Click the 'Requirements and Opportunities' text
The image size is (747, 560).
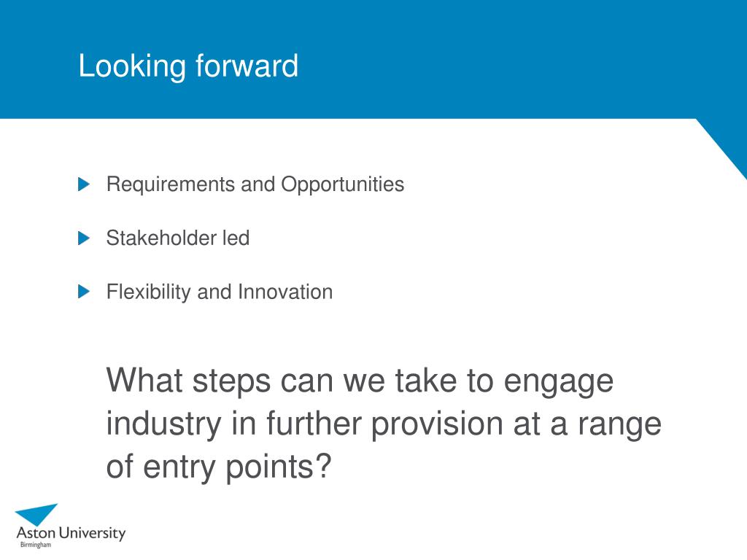[255, 184]
